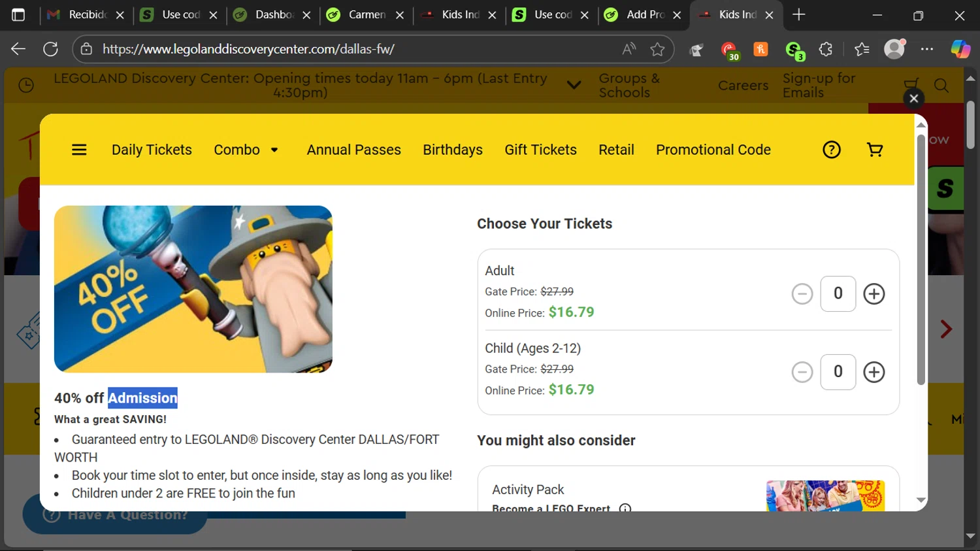980x551 pixels.
Task: Open browser Settings and more menu
Action: 927,49
